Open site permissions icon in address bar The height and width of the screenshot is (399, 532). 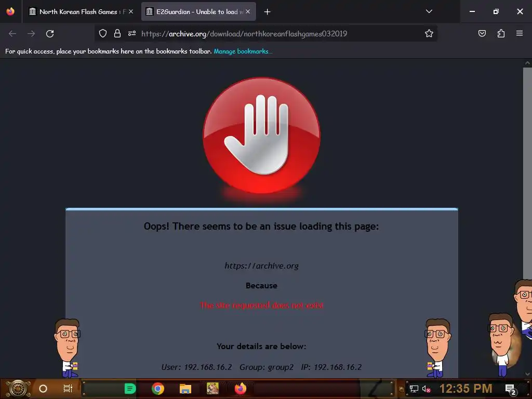click(x=132, y=33)
